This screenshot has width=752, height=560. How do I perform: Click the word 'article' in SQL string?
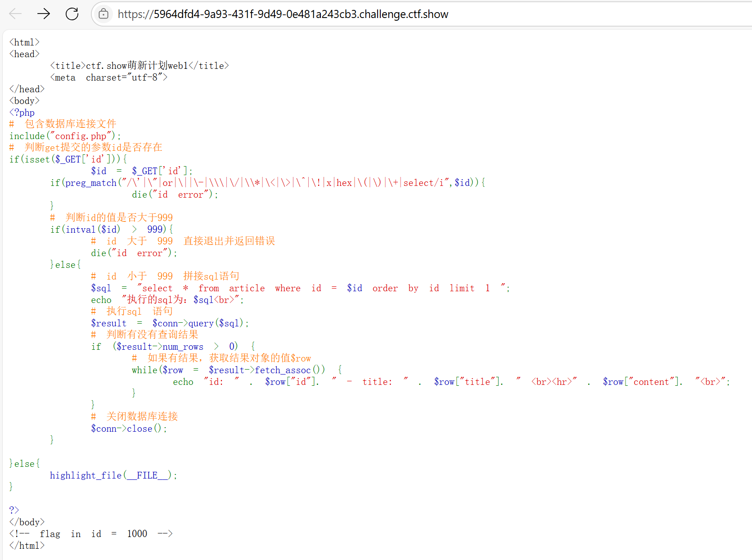click(x=247, y=288)
